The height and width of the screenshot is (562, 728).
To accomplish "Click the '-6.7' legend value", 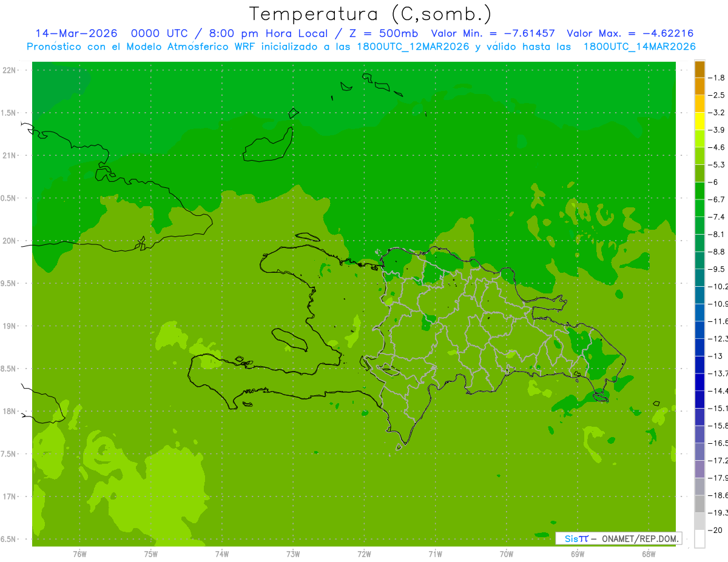I will tap(716, 199).
